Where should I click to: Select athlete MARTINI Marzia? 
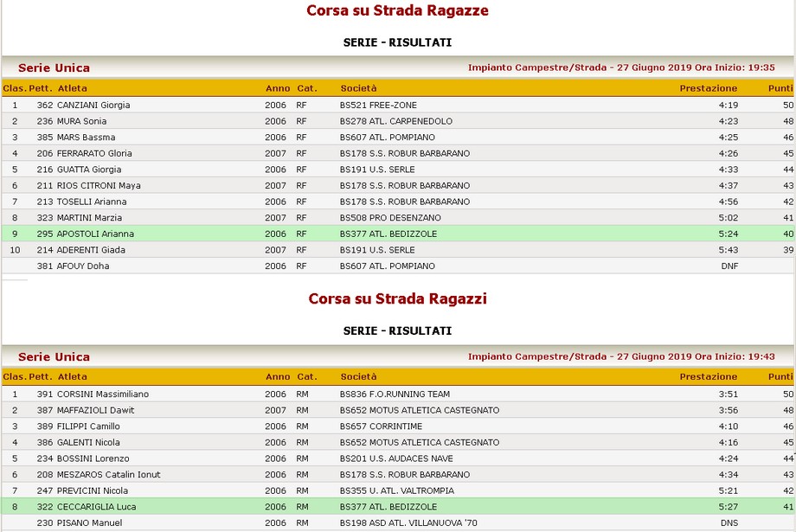coord(89,218)
